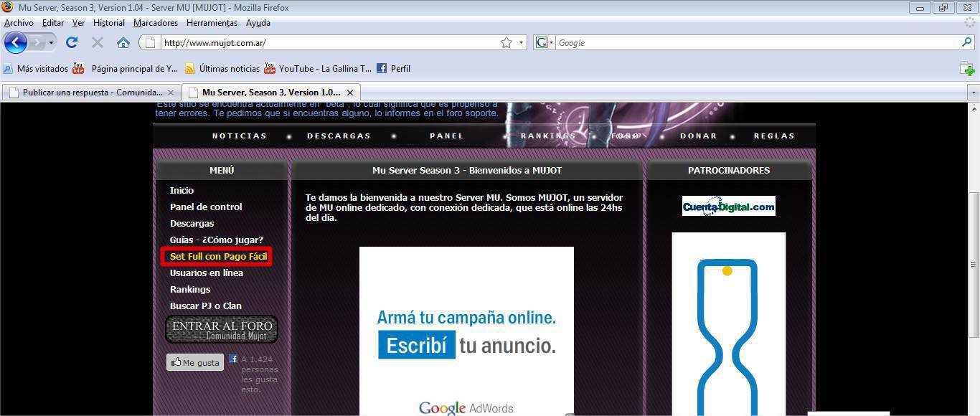Image resolution: width=980 pixels, height=416 pixels.
Task: Open the list all tabs dropdown
Action: tap(973, 93)
